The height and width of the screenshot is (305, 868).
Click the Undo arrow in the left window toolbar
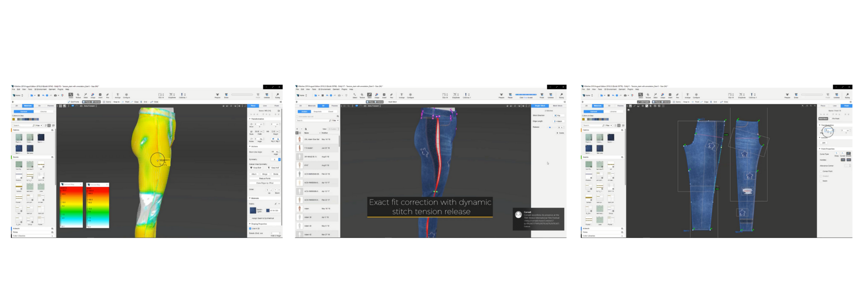point(43,95)
